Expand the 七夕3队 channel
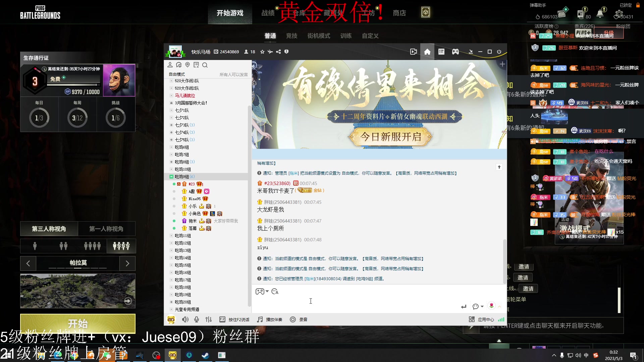Viewport: 644px width, 362px height. [171, 125]
